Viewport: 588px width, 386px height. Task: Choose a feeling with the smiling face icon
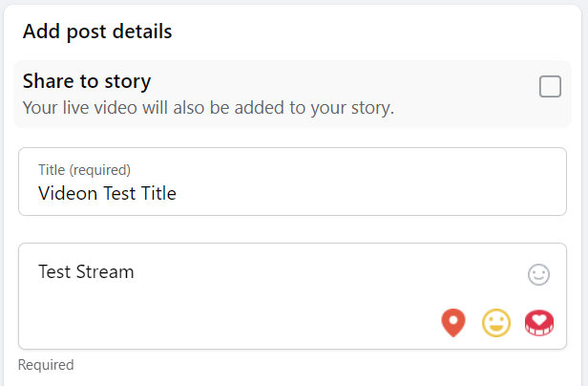click(496, 323)
